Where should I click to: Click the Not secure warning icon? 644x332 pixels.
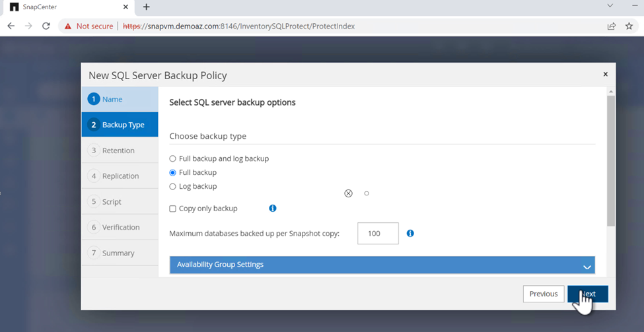point(67,26)
